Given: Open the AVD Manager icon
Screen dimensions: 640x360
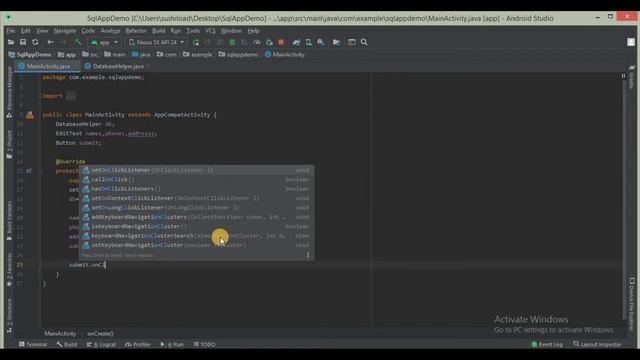Looking at the screenshot, I should click(309, 42).
